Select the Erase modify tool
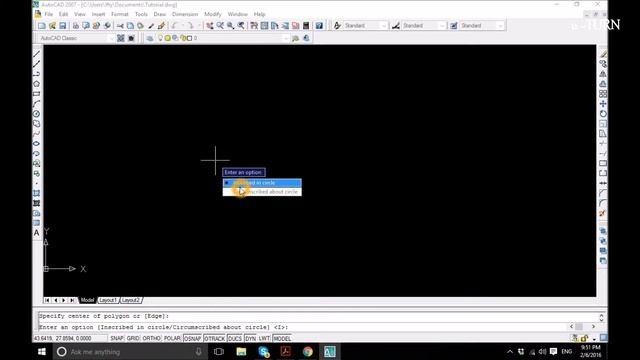Viewport: 640px width, 360px height. point(603,54)
